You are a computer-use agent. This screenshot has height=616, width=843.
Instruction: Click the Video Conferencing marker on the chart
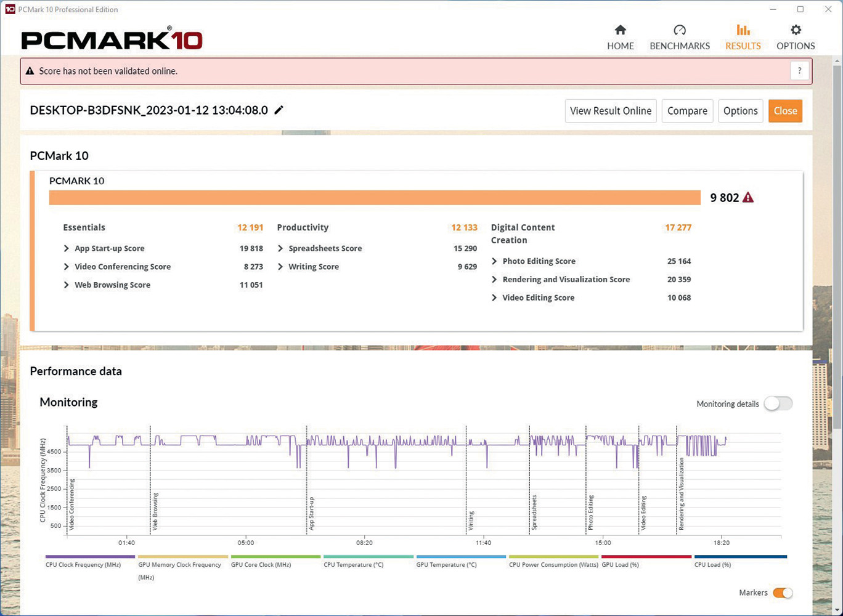click(x=72, y=505)
